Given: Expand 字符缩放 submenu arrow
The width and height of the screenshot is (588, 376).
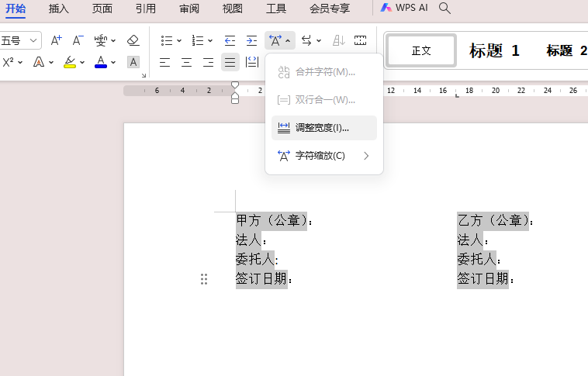Looking at the screenshot, I should tap(366, 156).
